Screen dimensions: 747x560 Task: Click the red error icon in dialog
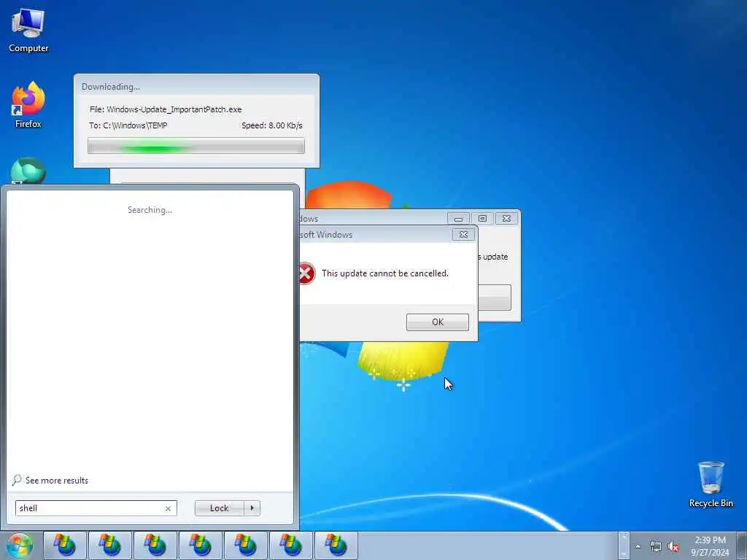[x=306, y=273]
